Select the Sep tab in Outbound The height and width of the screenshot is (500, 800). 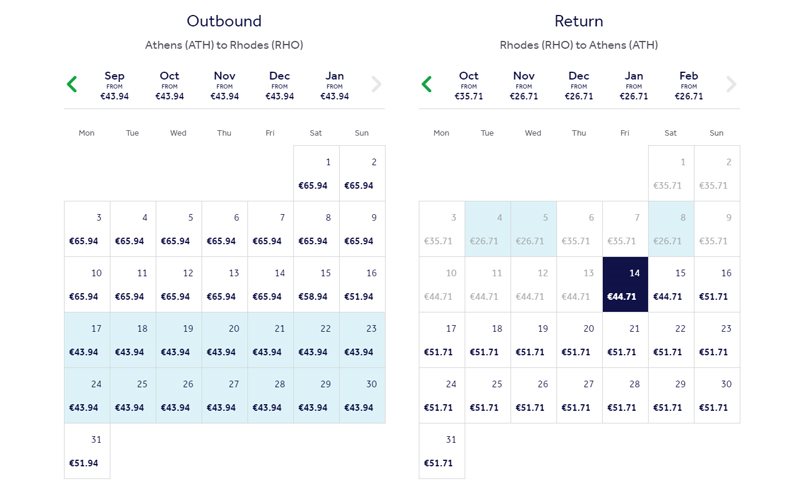114,86
